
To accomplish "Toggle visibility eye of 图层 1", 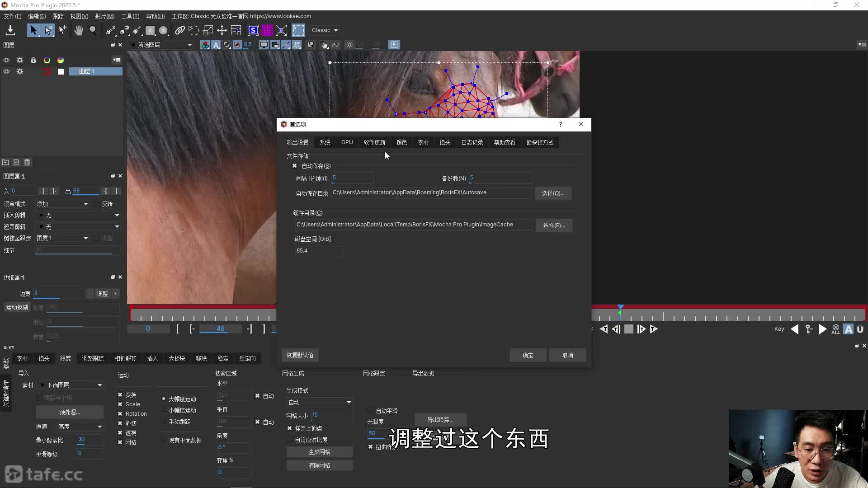I will 6,71.
